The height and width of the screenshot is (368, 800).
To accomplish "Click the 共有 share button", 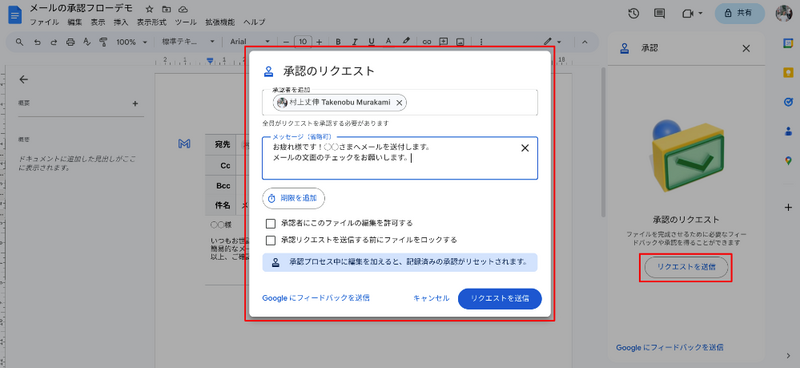I will click(x=739, y=14).
